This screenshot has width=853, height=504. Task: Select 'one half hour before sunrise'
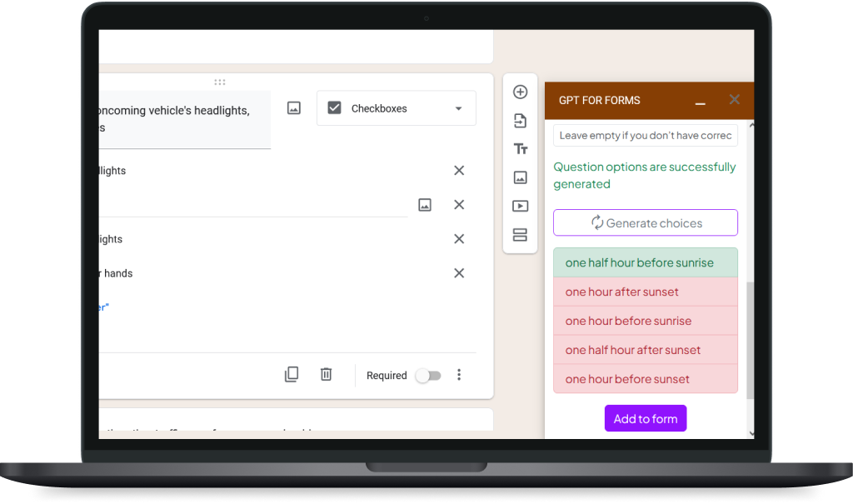[x=646, y=263]
